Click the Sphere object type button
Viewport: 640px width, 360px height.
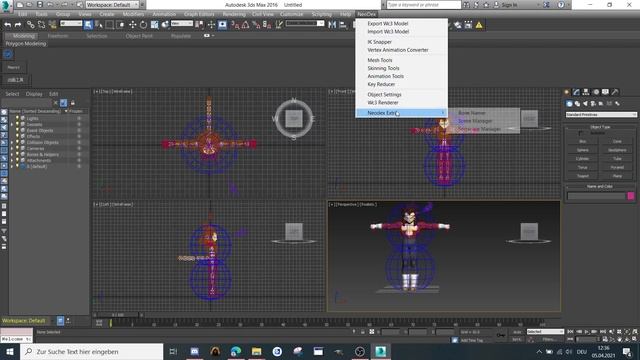[x=582, y=150]
